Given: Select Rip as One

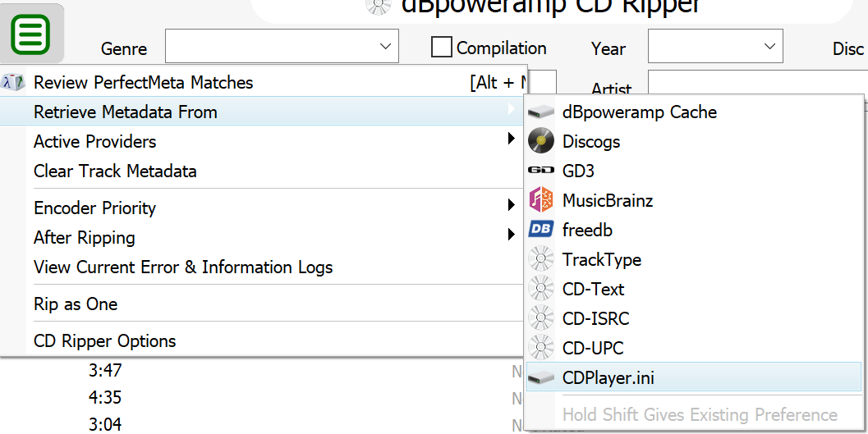Looking at the screenshot, I should point(76,304).
